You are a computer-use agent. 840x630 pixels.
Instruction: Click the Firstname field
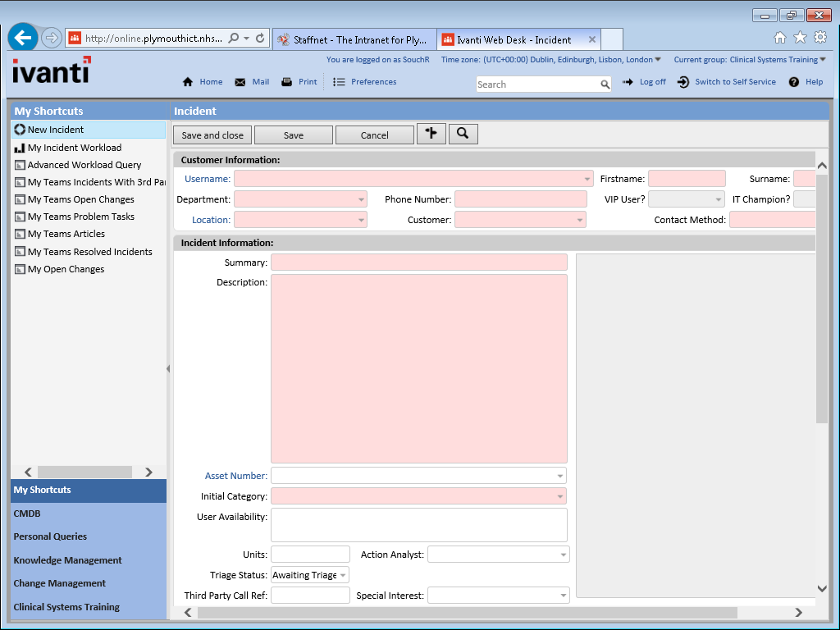point(687,179)
